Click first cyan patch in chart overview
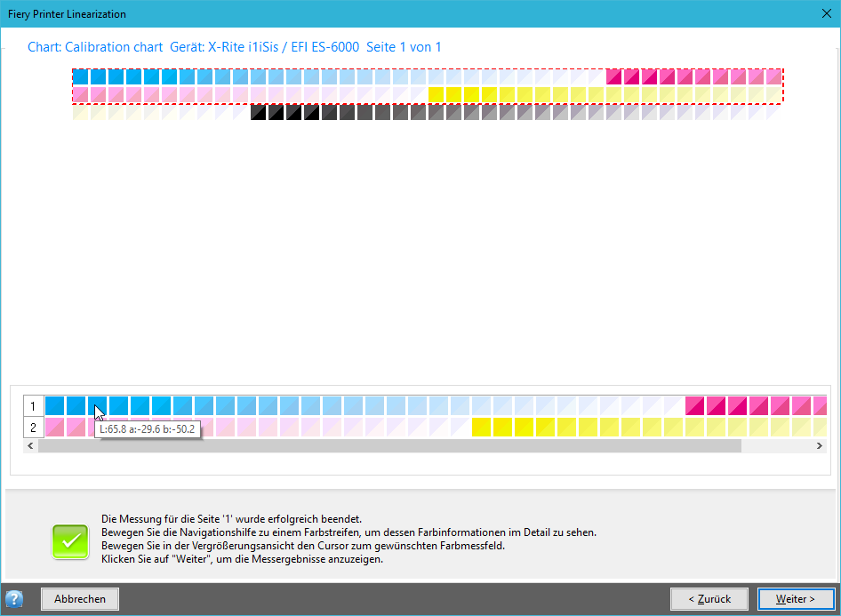Image resolution: width=841 pixels, height=616 pixels. [x=80, y=76]
